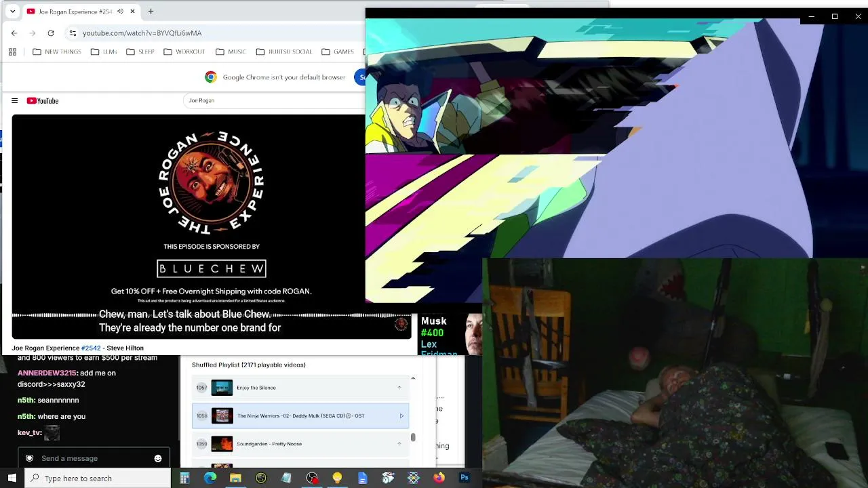
Task: Open the NEW THINGS bookmark folder
Action: click(57, 52)
